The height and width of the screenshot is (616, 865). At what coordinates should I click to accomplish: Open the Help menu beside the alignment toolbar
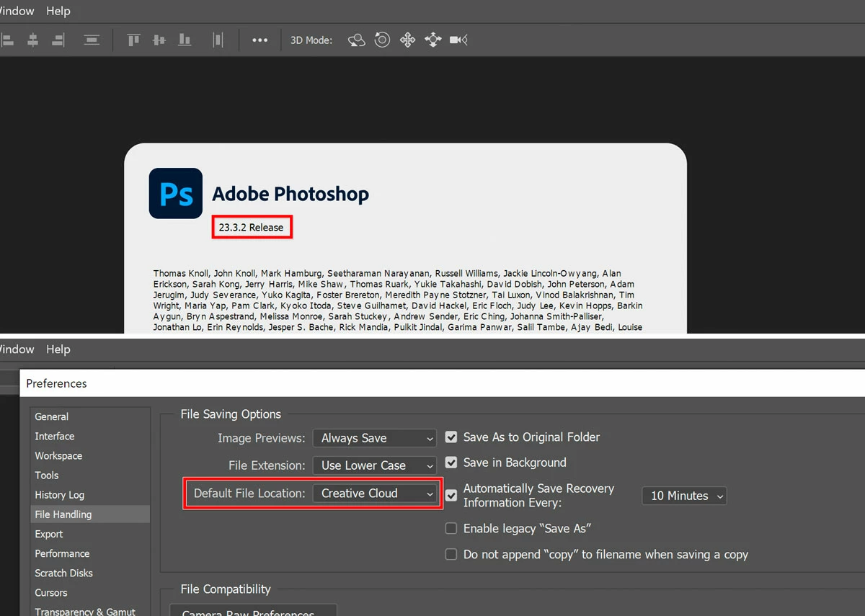[58, 11]
